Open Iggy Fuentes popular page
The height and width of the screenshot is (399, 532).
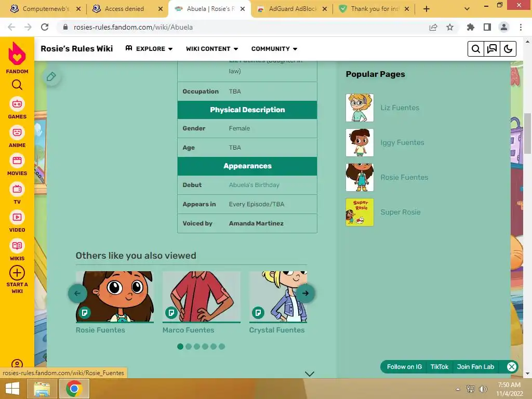402,142
